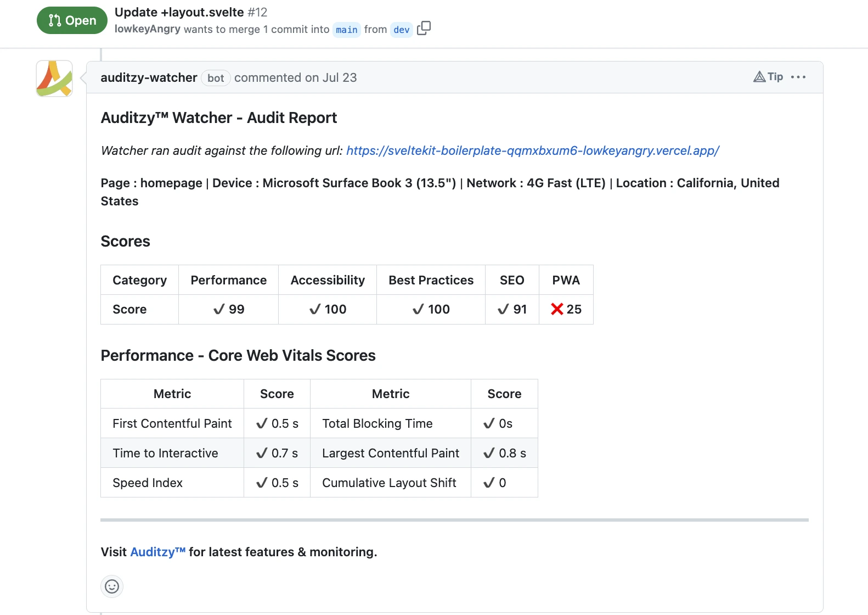The image size is (868, 615).
Task: Click the Total Blocking Time label
Action: coord(377,423)
